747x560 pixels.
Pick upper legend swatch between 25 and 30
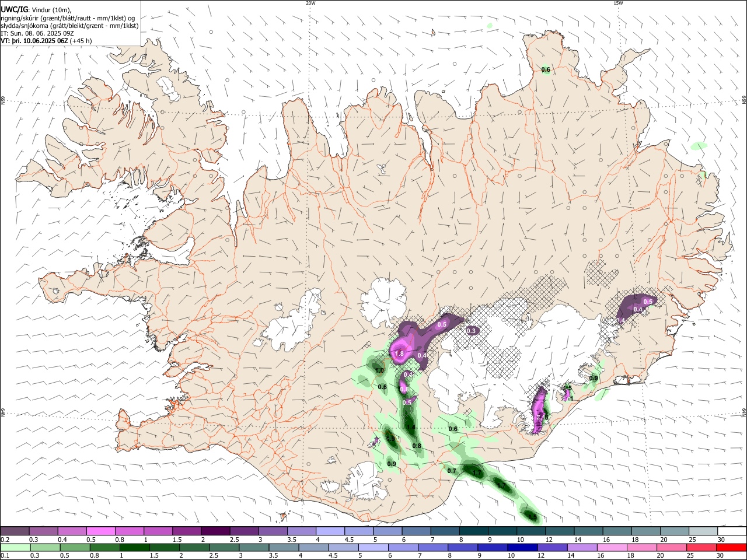pyautogui.click(x=703, y=531)
